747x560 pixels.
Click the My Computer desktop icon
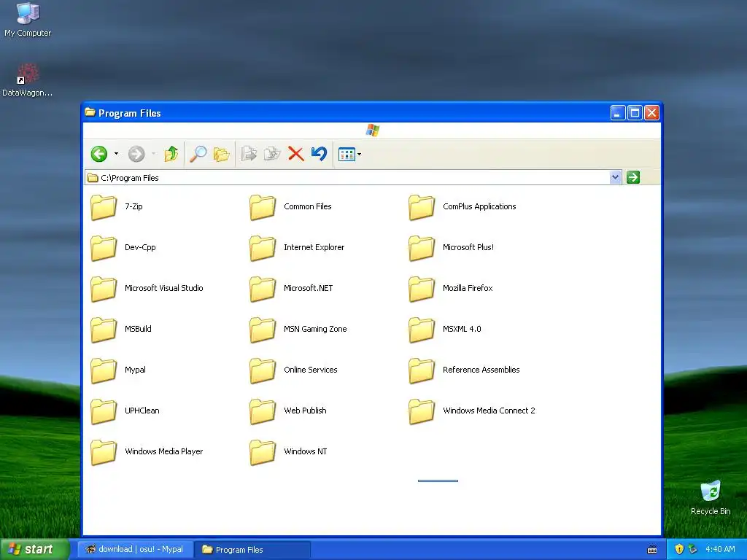point(28,19)
